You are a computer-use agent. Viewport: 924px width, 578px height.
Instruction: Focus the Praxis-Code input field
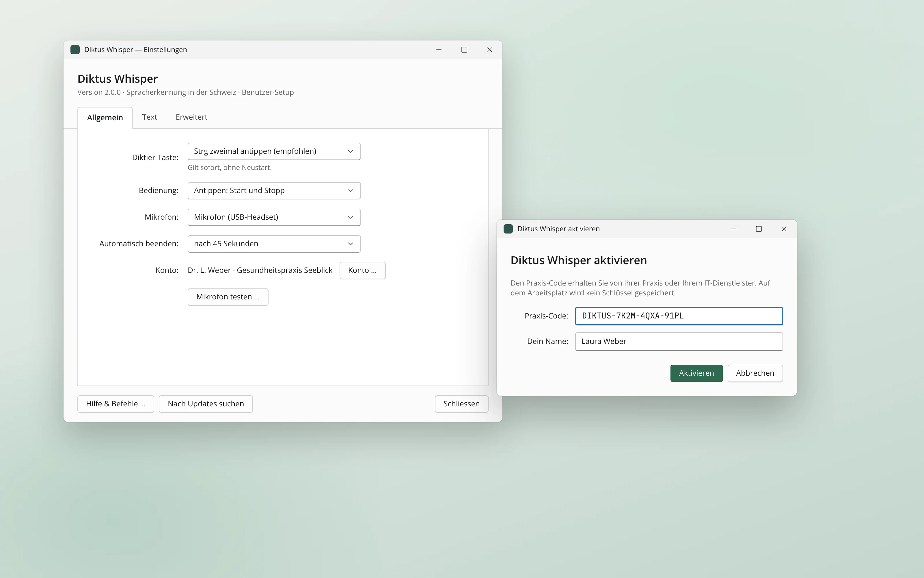pos(679,316)
